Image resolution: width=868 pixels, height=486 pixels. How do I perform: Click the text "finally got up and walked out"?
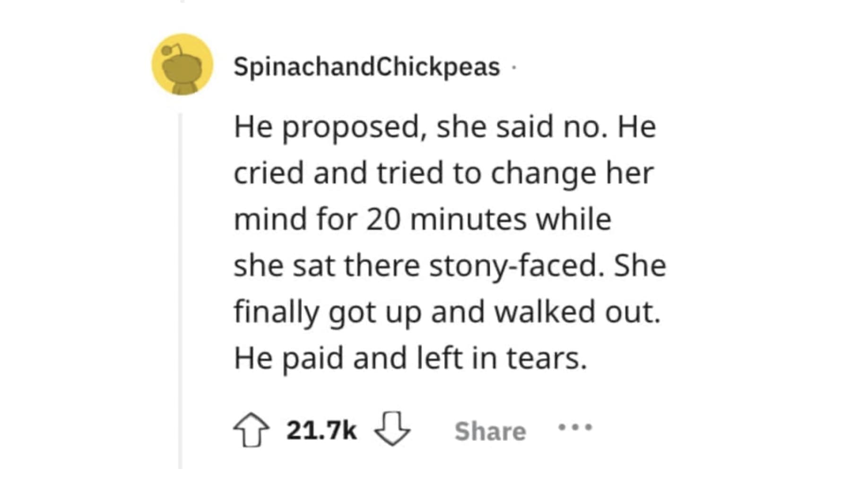[447, 312]
